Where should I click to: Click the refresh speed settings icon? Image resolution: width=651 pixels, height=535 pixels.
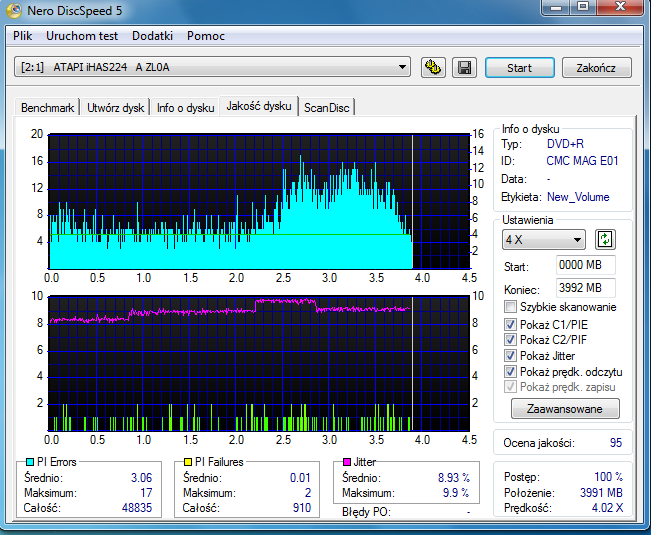(605, 239)
